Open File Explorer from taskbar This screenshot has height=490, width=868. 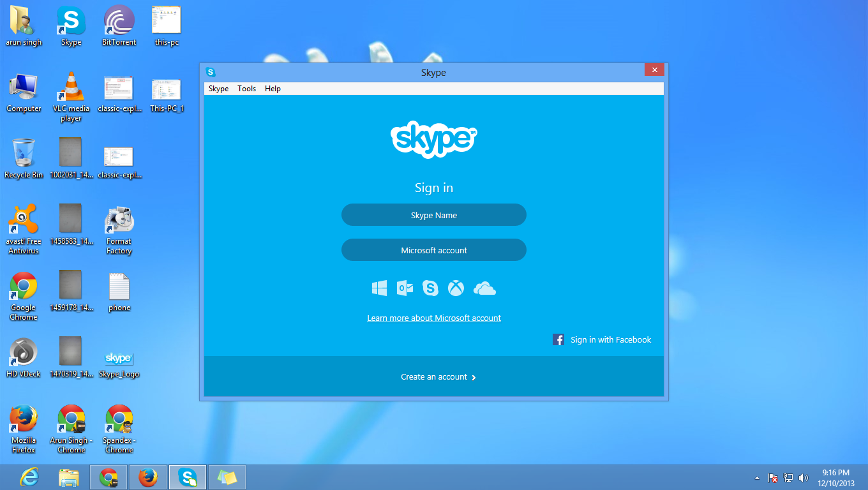tap(69, 477)
